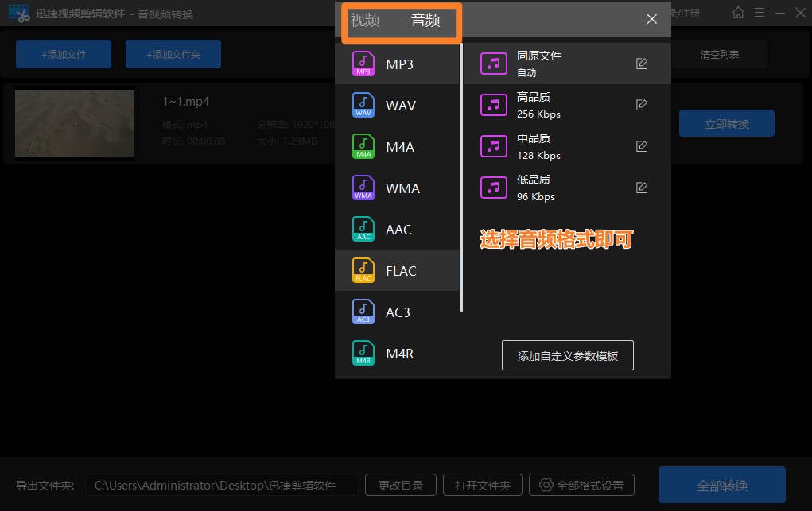Click the home icon in the title bar
The image size is (812, 511).
pos(737,13)
